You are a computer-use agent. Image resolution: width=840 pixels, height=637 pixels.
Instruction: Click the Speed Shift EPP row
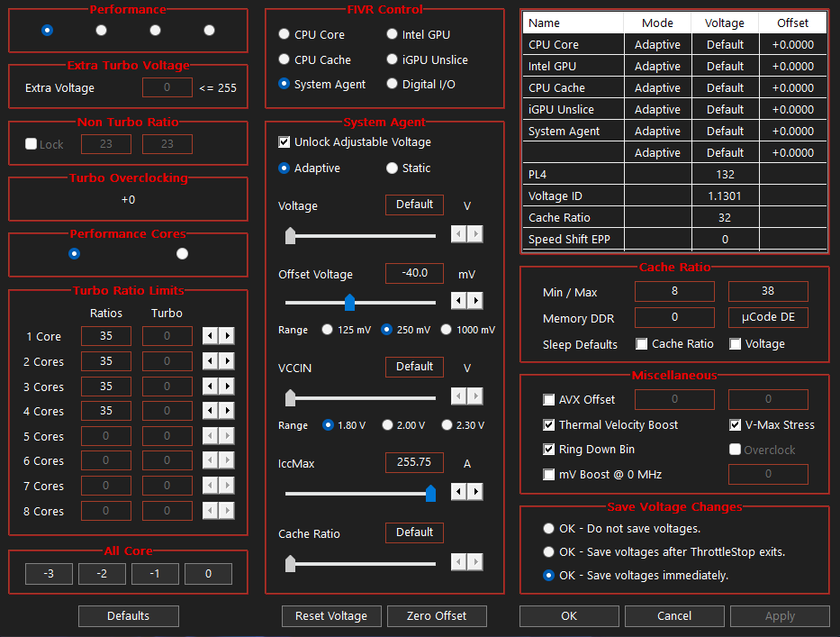coord(674,239)
